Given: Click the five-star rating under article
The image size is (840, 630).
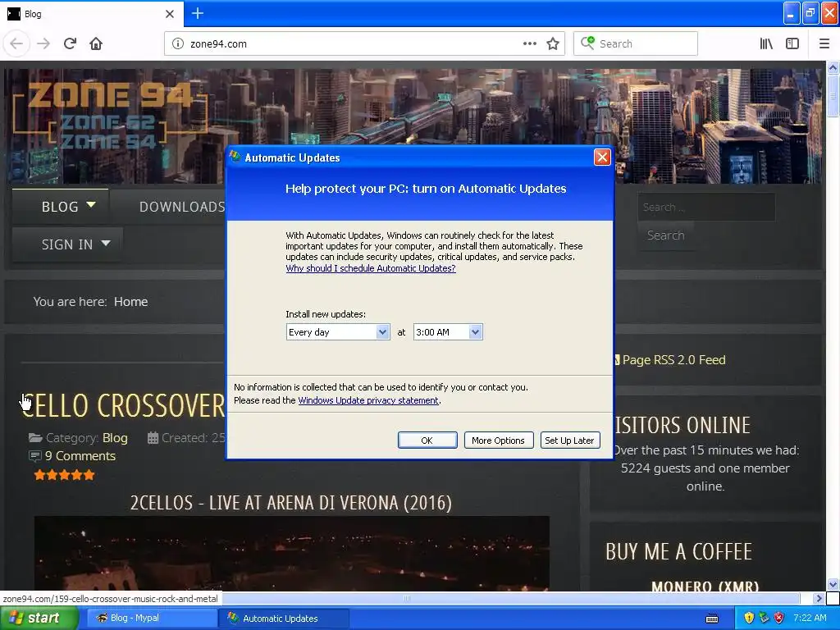Looking at the screenshot, I should pos(64,475).
